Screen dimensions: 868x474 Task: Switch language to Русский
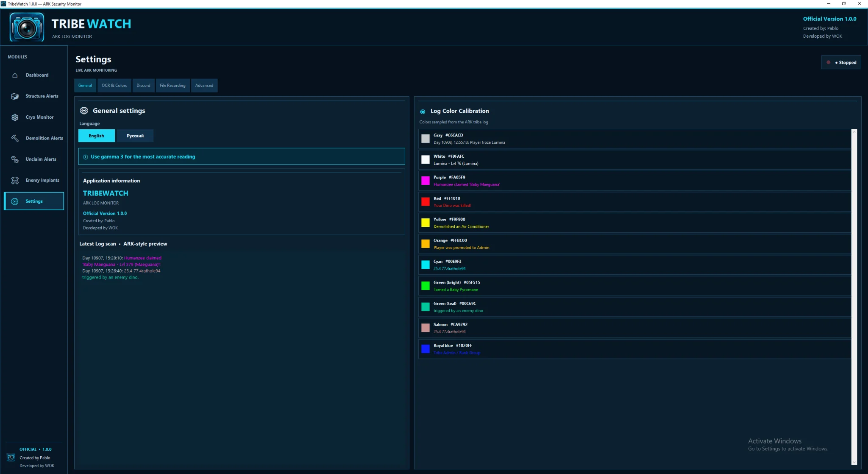click(135, 136)
